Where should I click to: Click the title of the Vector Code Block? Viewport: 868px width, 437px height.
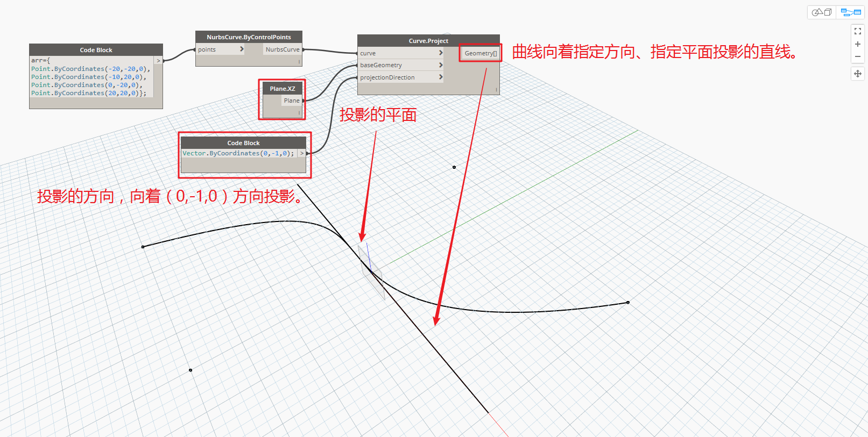point(243,143)
